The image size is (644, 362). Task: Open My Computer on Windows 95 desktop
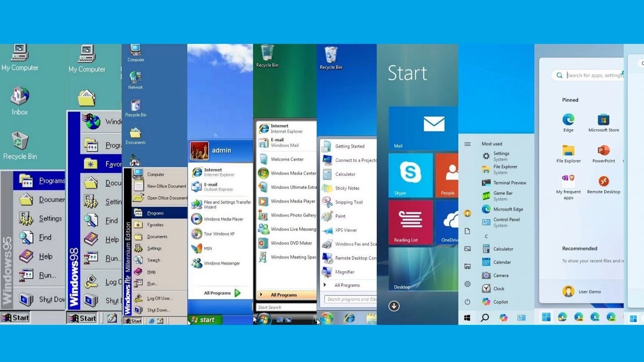pos(20,58)
